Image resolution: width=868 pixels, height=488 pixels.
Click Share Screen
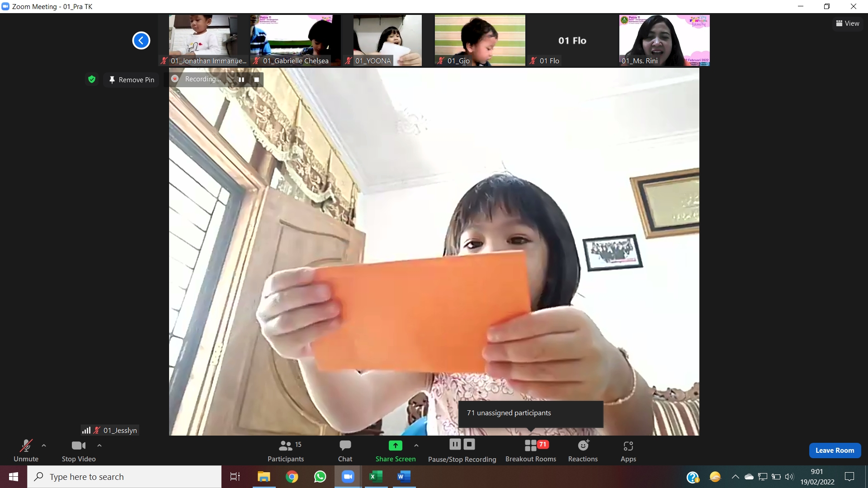coord(396,450)
